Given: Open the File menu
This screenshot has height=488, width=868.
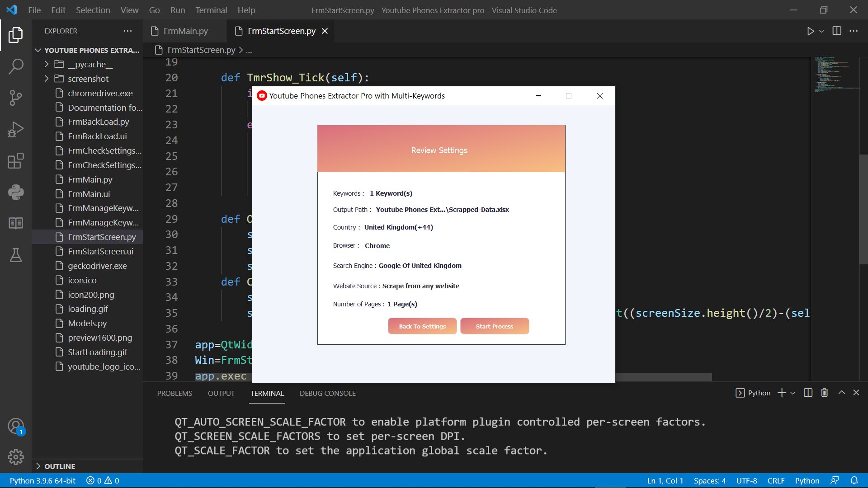Looking at the screenshot, I should click(34, 10).
